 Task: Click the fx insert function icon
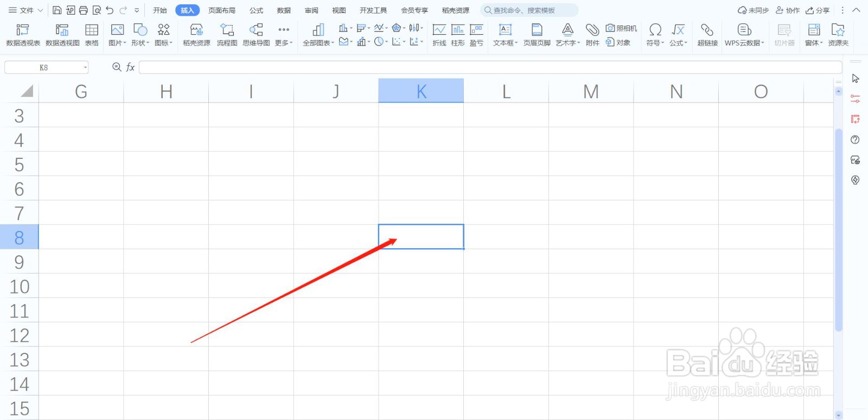pos(130,67)
